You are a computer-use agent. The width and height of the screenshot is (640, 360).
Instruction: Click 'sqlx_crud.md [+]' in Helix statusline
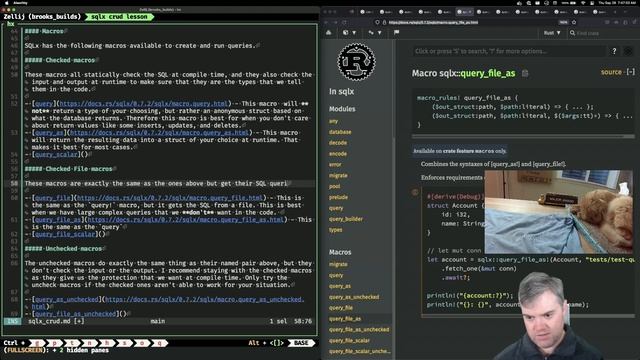(x=56, y=321)
